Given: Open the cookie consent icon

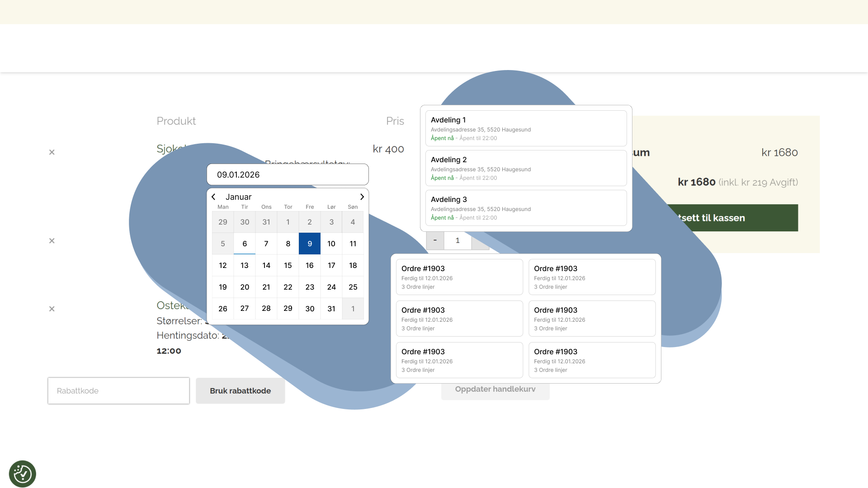Looking at the screenshot, I should point(23,474).
